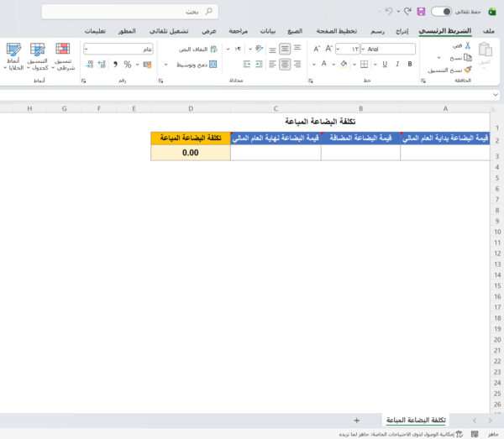The height and width of the screenshot is (439, 504).
Task: Click the Save floppy disk icon
Action: click(421, 12)
